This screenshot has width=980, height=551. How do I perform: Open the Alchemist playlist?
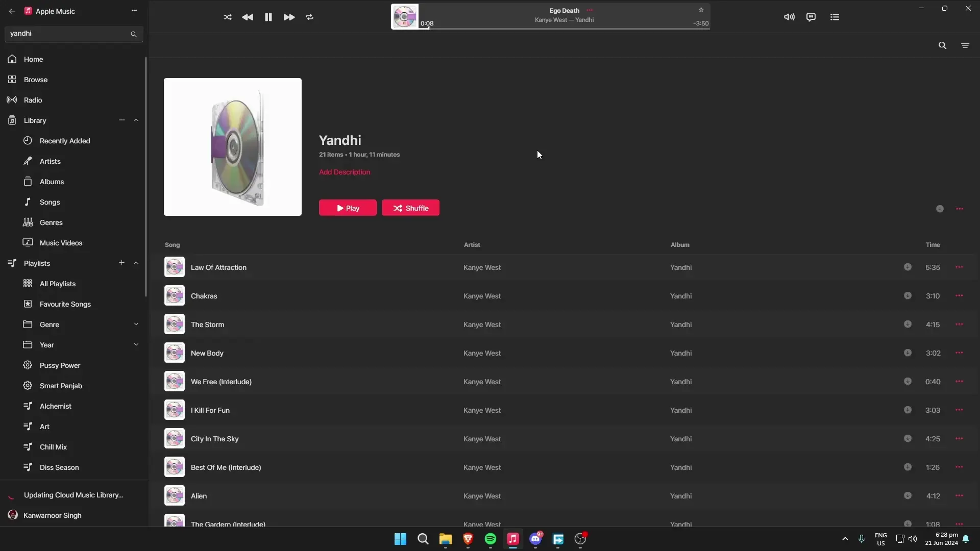(x=73, y=406)
